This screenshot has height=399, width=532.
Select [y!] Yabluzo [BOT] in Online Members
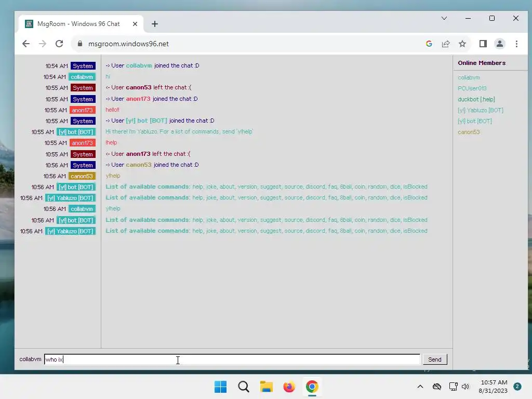481,110
